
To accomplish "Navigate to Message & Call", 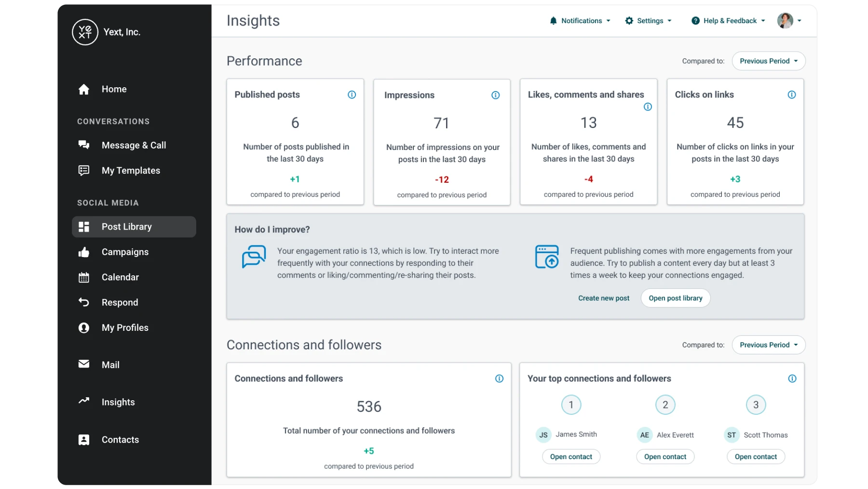I will [x=134, y=145].
